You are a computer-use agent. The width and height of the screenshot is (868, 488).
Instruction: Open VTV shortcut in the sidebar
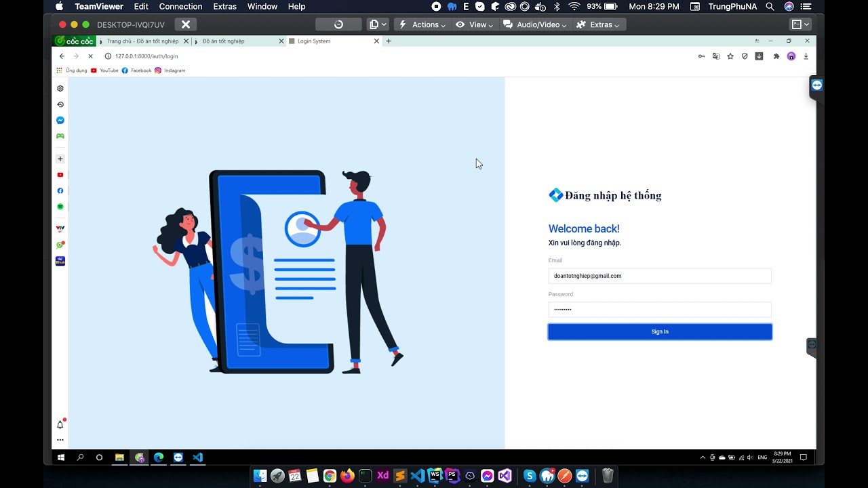click(60, 229)
